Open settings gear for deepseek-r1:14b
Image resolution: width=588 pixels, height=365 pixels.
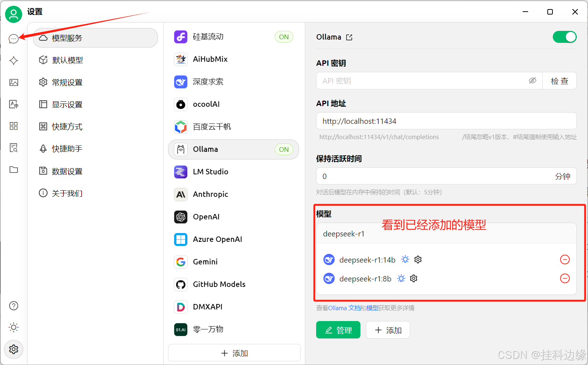(418, 260)
